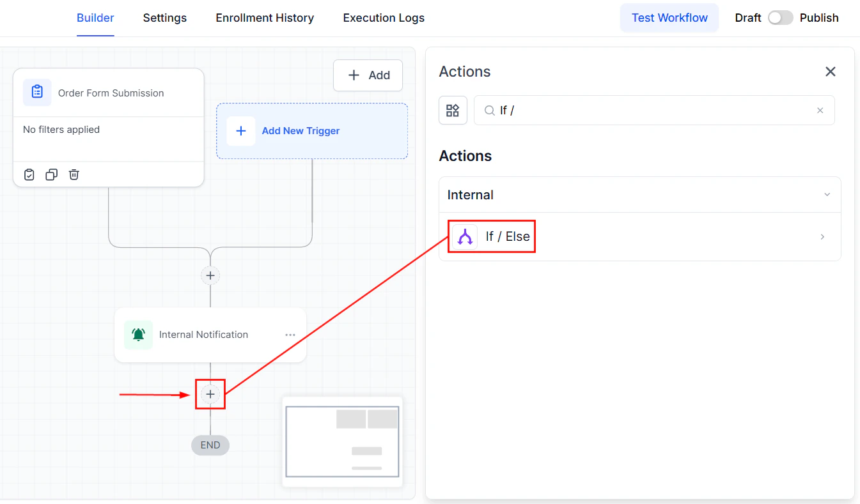Click the clipboard-check icon on trigger card

pyautogui.click(x=29, y=174)
